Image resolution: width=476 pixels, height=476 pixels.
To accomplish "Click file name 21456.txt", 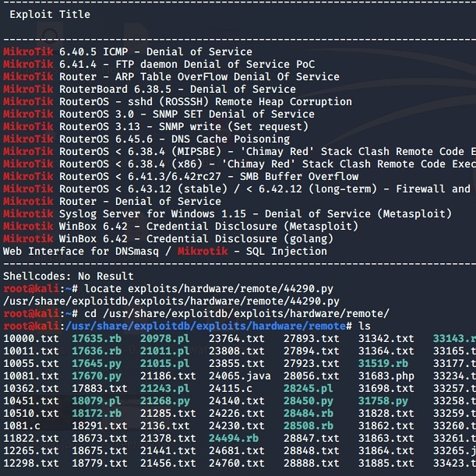I will [x=167, y=463].
